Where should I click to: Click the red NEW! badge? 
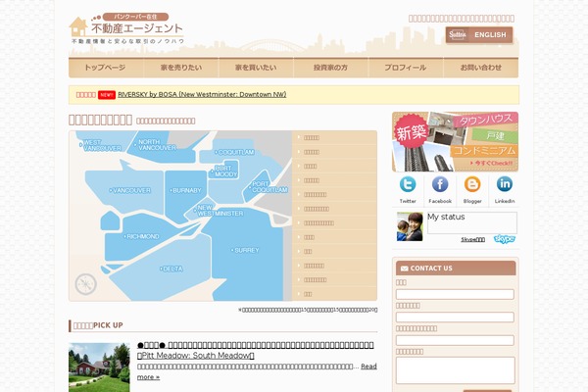(x=107, y=95)
